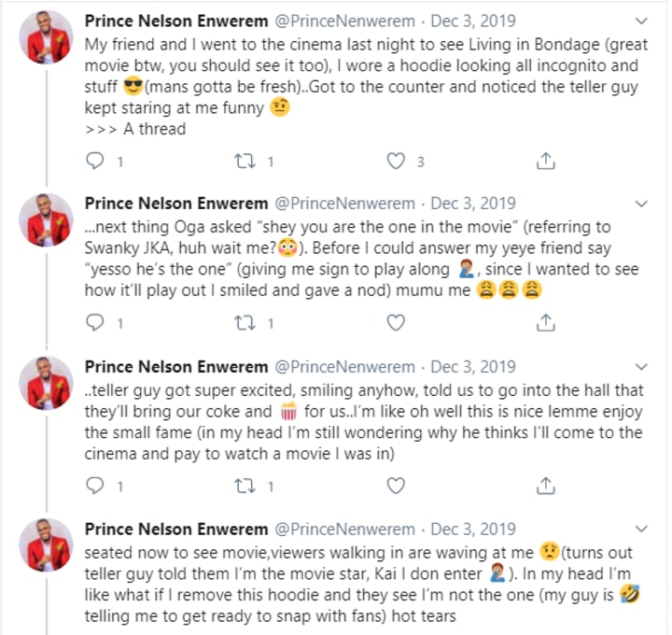Open the more-options chevron on the first tweet
672x635 pixels.
pos(641,21)
